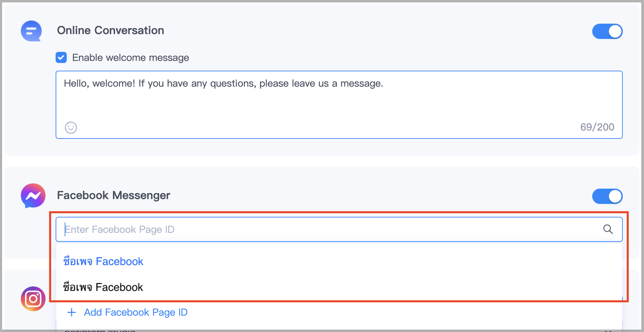The height and width of the screenshot is (332, 644).
Task: Click the magnifier search icon in Page ID field
Action: pos(608,229)
